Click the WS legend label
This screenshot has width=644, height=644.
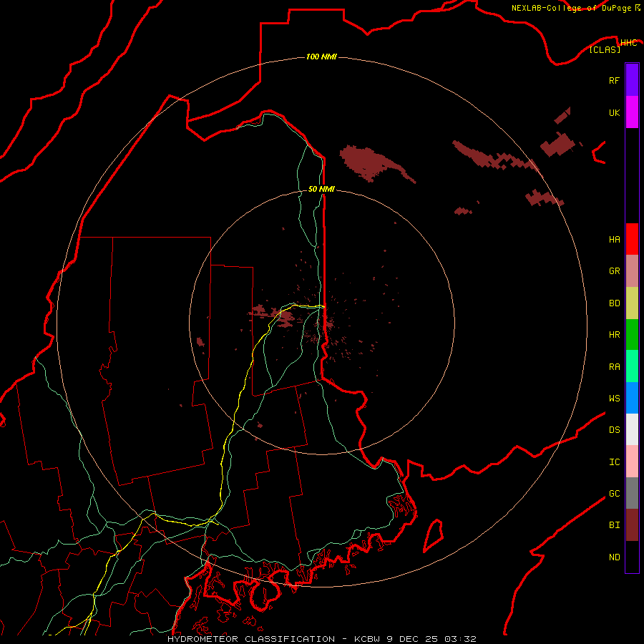614,399
